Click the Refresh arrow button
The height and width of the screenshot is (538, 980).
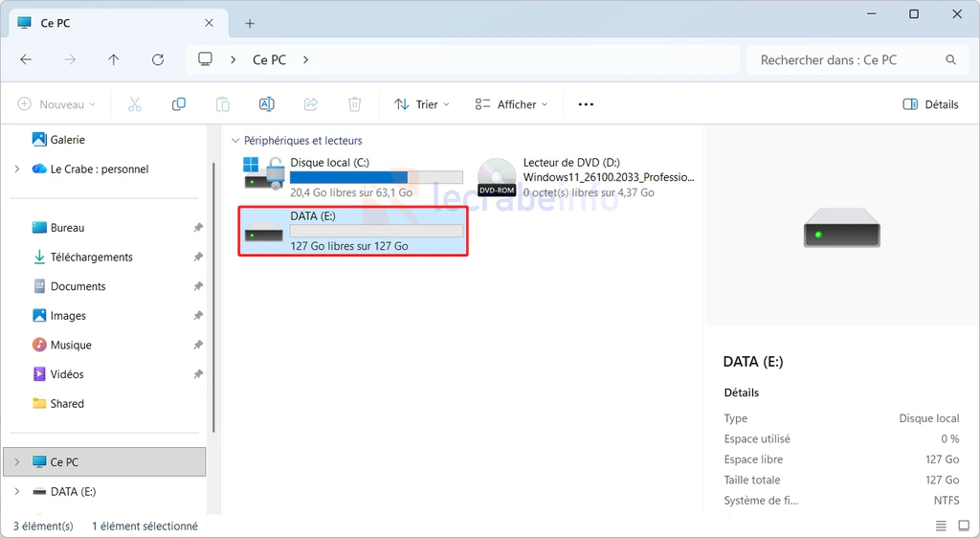point(158,59)
